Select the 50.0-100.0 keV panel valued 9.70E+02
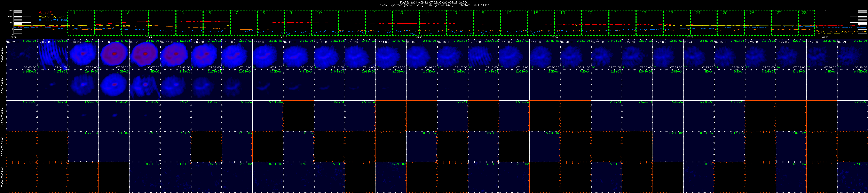Image resolution: width=868 pixels, height=193 pixels. coord(145,177)
